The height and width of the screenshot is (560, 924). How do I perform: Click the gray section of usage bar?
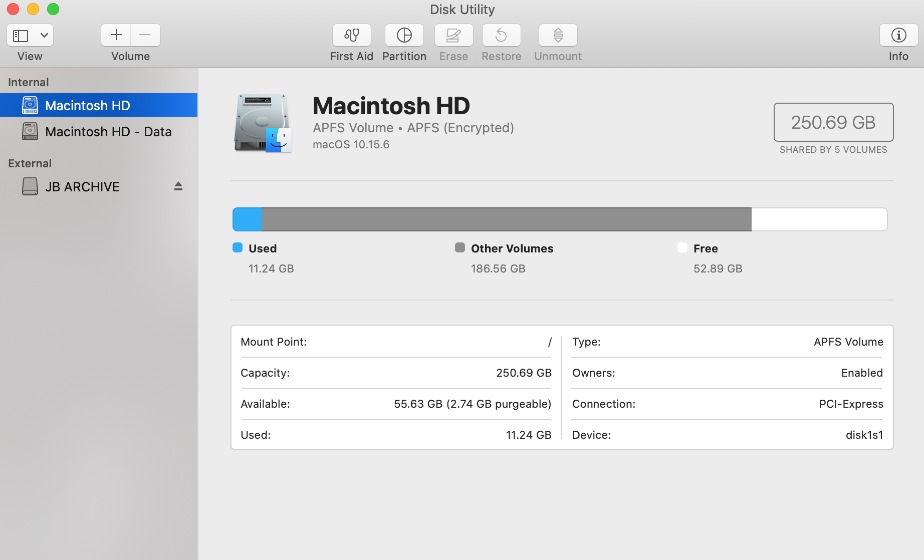[506, 219]
